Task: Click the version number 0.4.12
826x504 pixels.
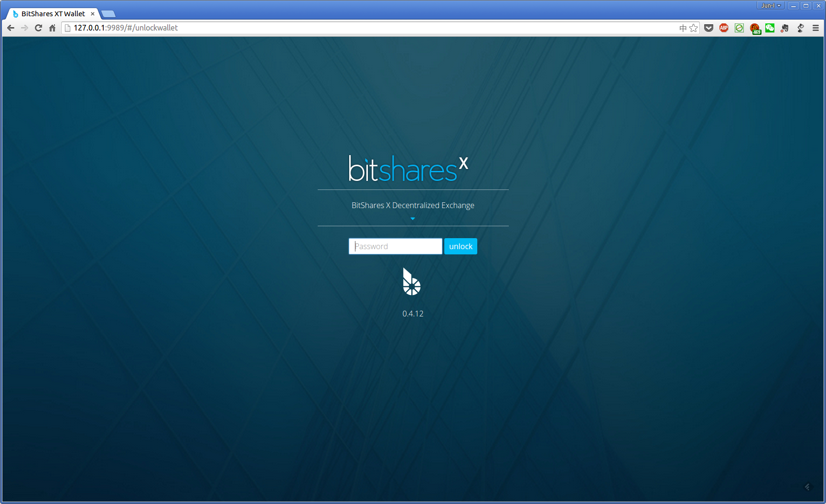Action: pos(413,314)
